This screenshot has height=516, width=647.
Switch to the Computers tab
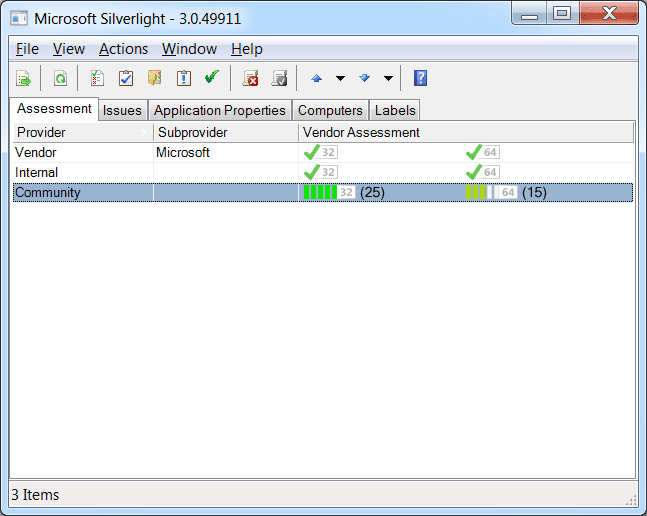pyautogui.click(x=330, y=111)
